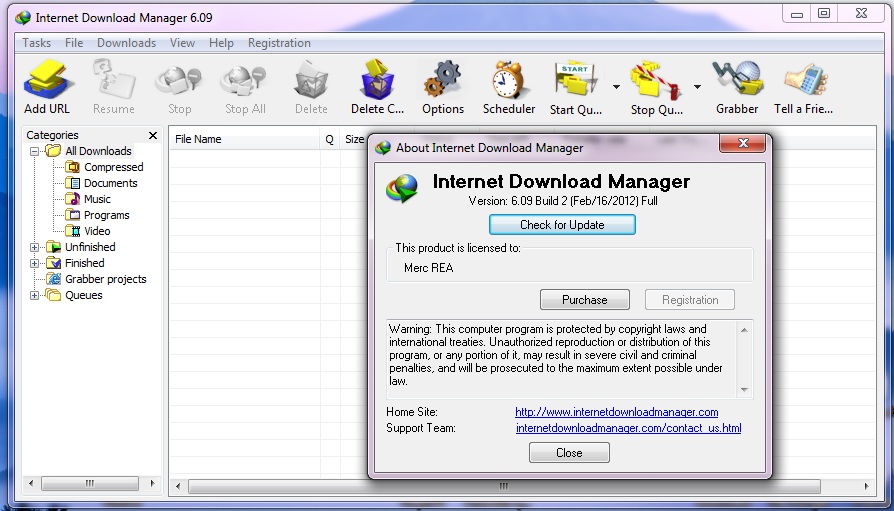
Task: Expand the Queues tree node
Action: point(34,295)
